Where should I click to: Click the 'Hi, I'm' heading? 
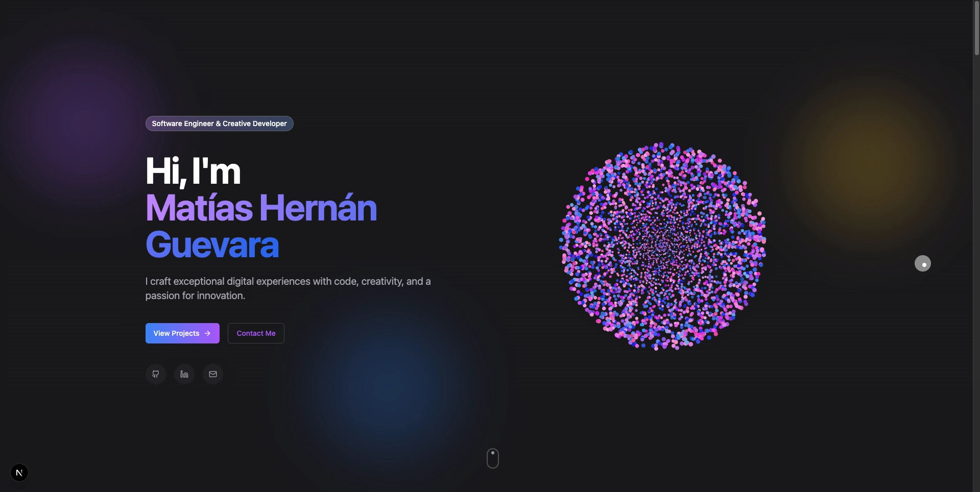point(193,170)
